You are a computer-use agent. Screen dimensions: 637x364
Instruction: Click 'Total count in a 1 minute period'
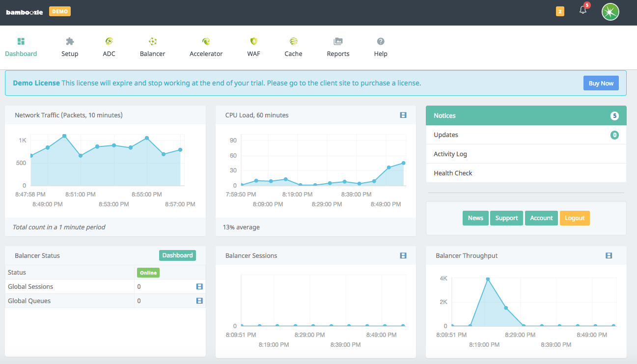click(x=59, y=227)
